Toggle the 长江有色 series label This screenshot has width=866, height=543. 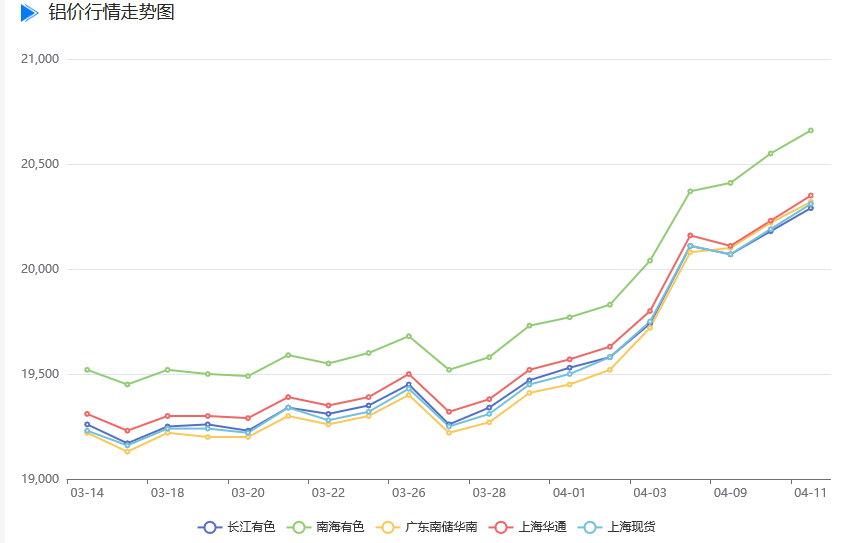click(251, 527)
